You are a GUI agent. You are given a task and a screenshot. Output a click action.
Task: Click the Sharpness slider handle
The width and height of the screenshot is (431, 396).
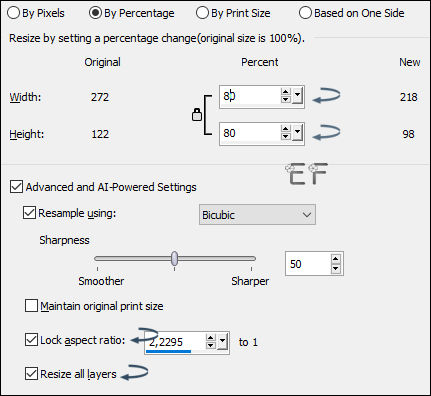click(x=174, y=258)
